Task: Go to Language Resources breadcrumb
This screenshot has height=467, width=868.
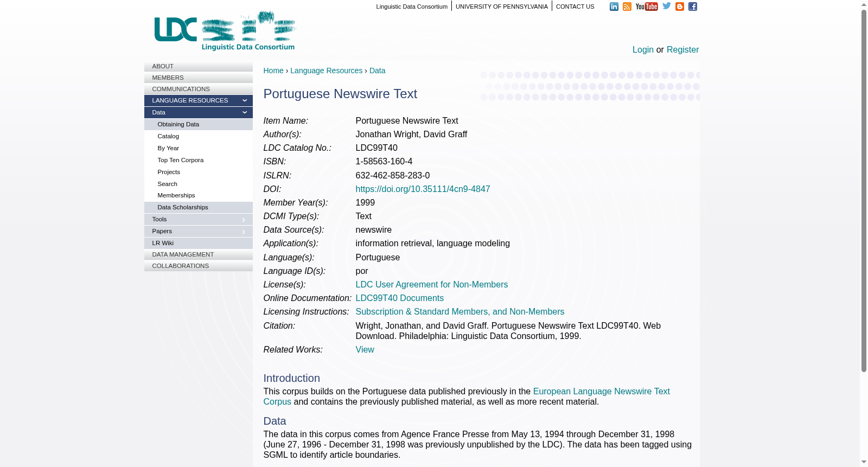Action: click(x=326, y=71)
